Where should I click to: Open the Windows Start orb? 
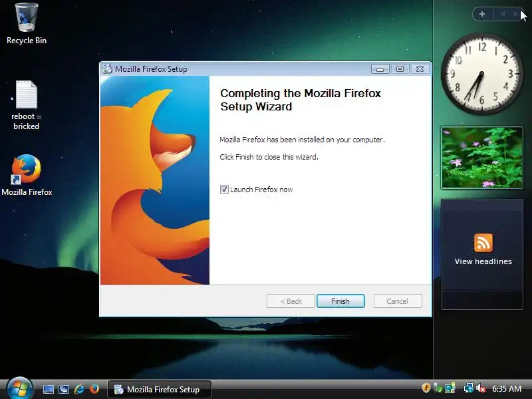19,388
